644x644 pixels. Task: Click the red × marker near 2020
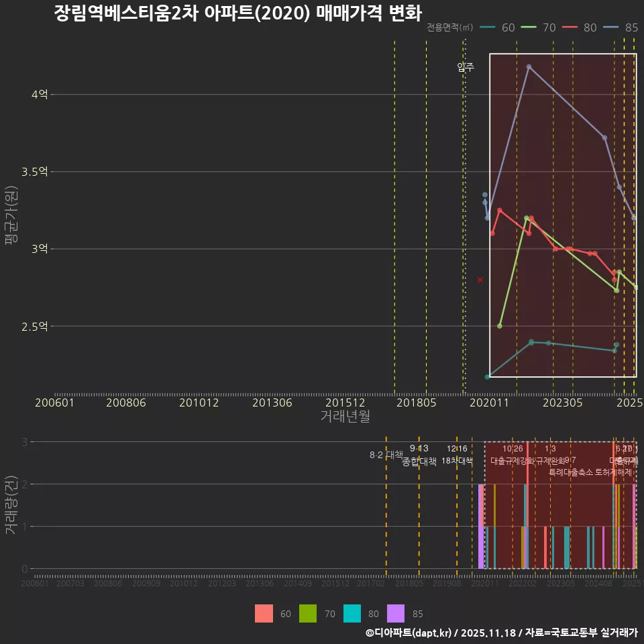pyautogui.click(x=480, y=280)
